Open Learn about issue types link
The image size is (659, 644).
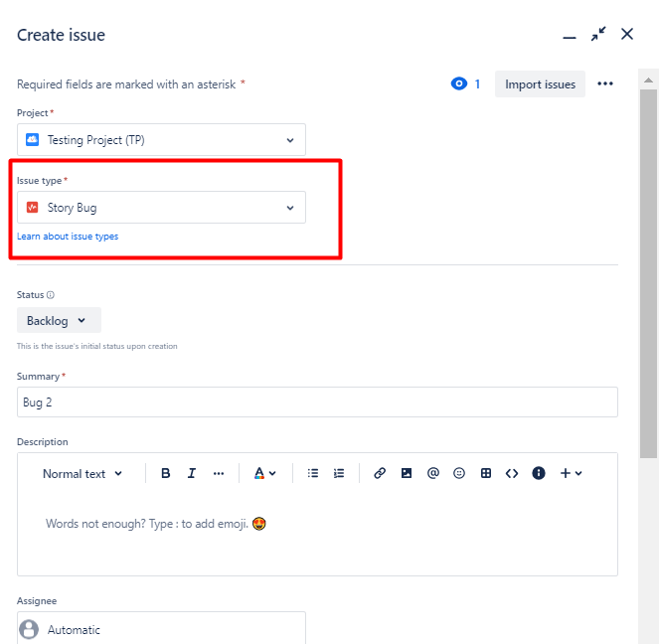pyautogui.click(x=68, y=237)
